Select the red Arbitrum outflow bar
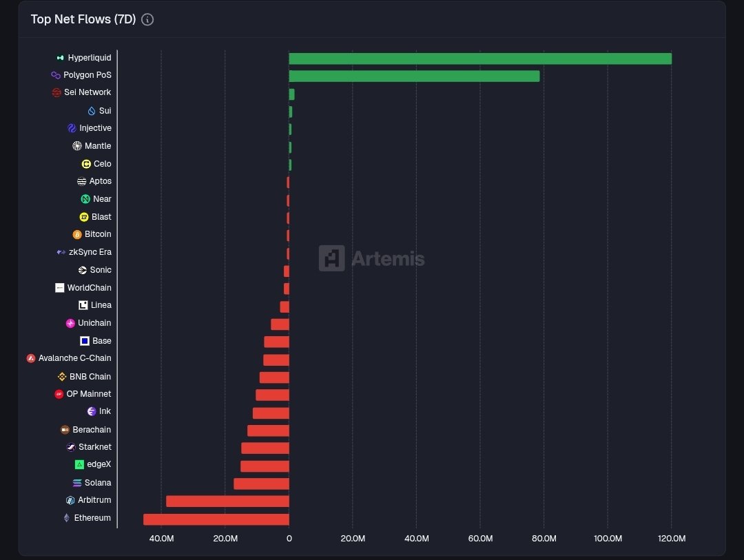The image size is (744, 560). click(x=228, y=501)
